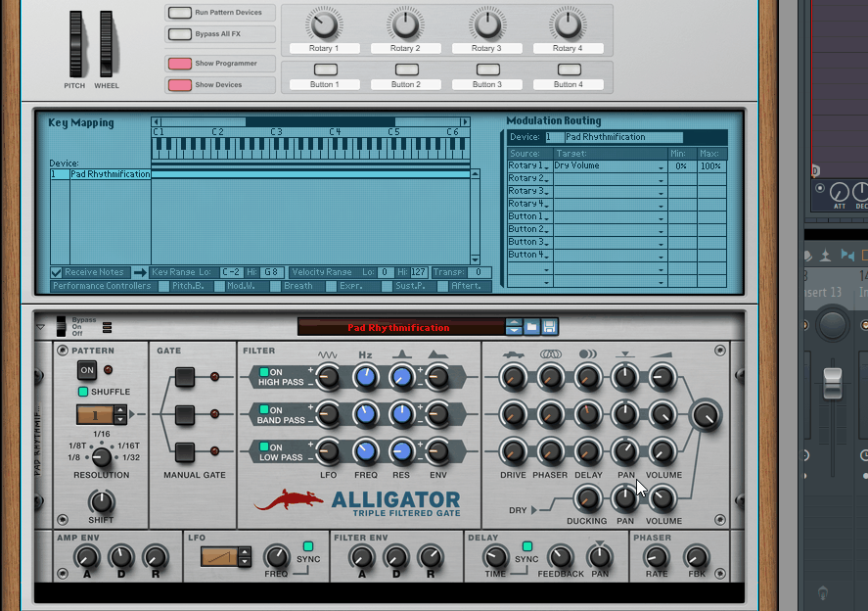Viewport: 868px width, 611px height.
Task: Toggle Show Programmer button
Action: click(x=180, y=63)
